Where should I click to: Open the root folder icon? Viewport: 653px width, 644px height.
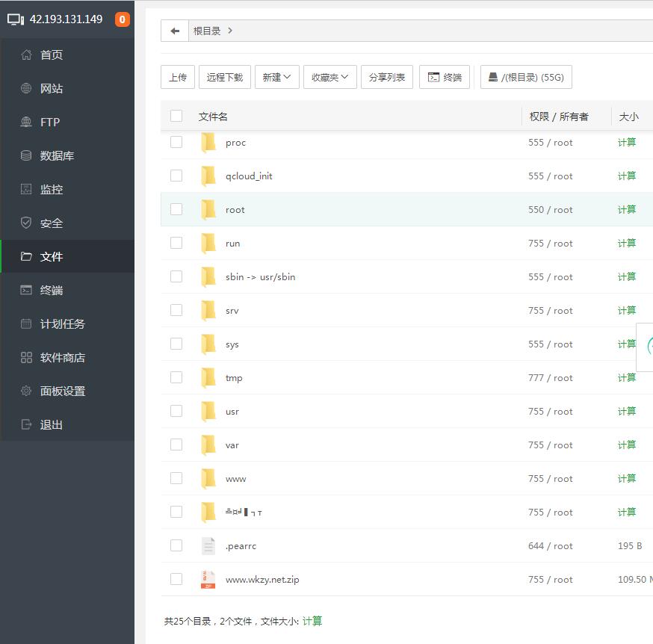pos(208,210)
